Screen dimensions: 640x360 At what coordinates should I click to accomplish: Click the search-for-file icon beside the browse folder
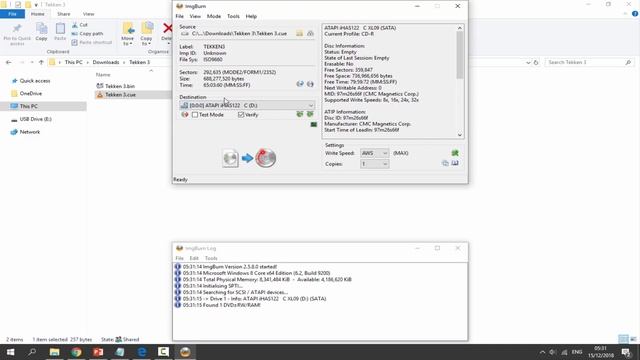point(311,33)
